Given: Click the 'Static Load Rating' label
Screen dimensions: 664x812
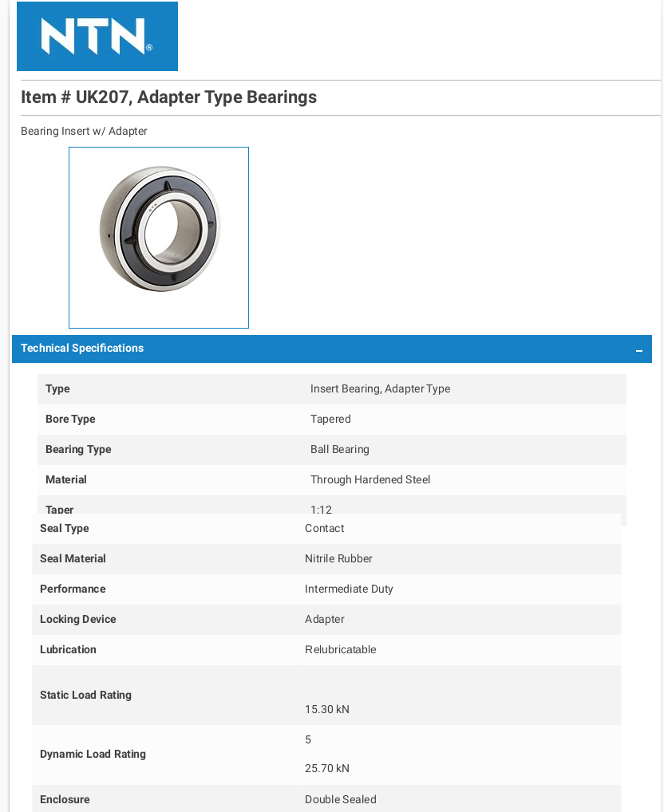Looking at the screenshot, I should pyautogui.click(x=85, y=695).
